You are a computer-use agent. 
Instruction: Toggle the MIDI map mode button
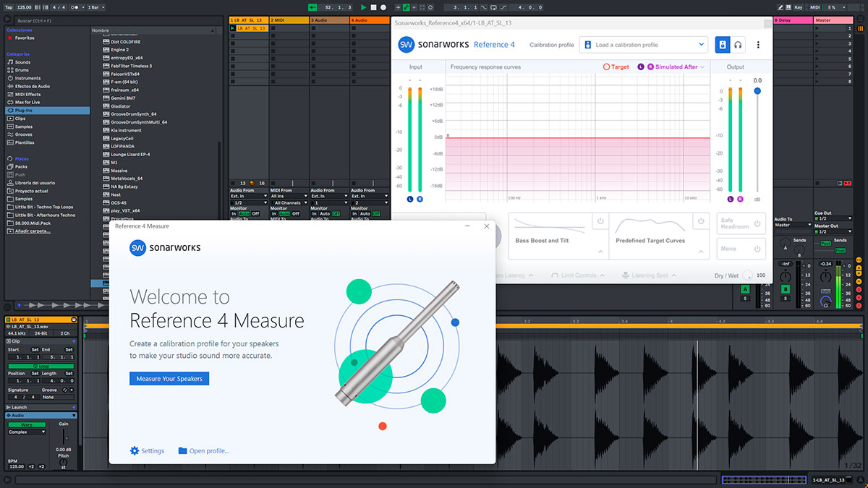(x=815, y=7)
